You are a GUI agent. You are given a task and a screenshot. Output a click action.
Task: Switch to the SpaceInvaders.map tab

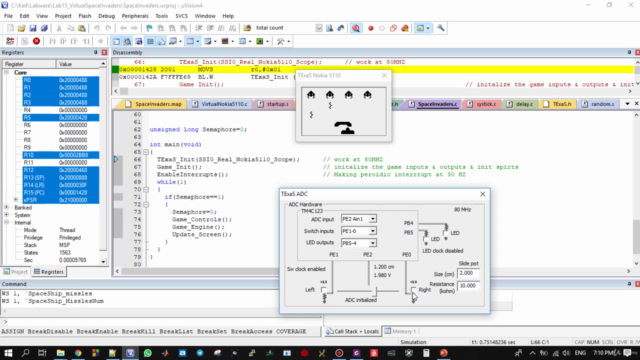(x=153, y=104)
